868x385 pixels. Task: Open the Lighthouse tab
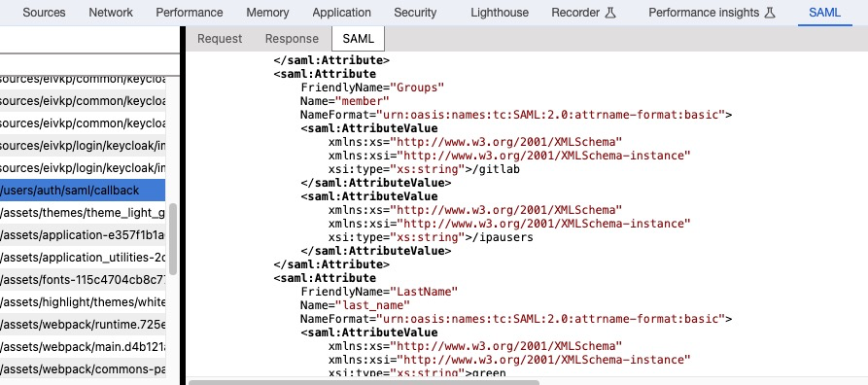click(500, 13)
